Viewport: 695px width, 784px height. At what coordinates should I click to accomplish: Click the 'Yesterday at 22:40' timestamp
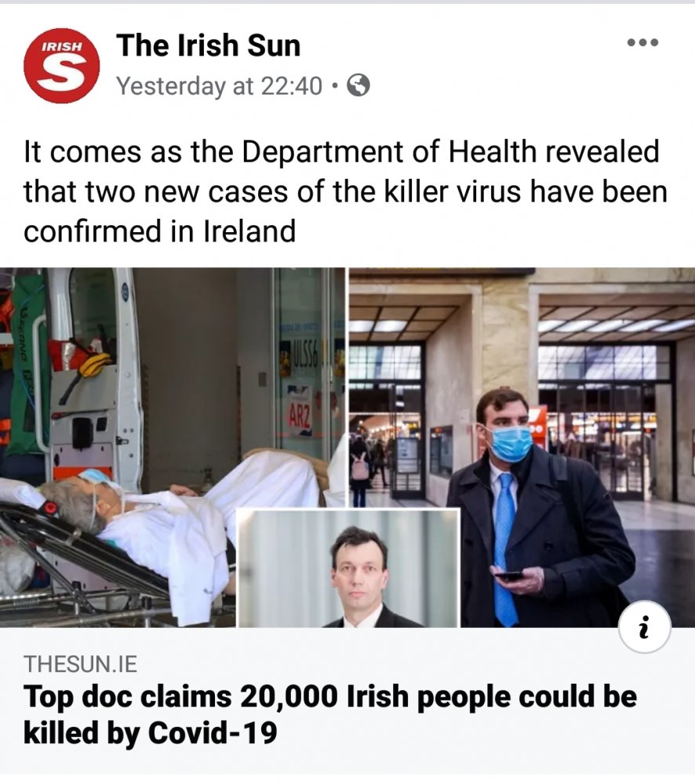[x=219, y=86]
